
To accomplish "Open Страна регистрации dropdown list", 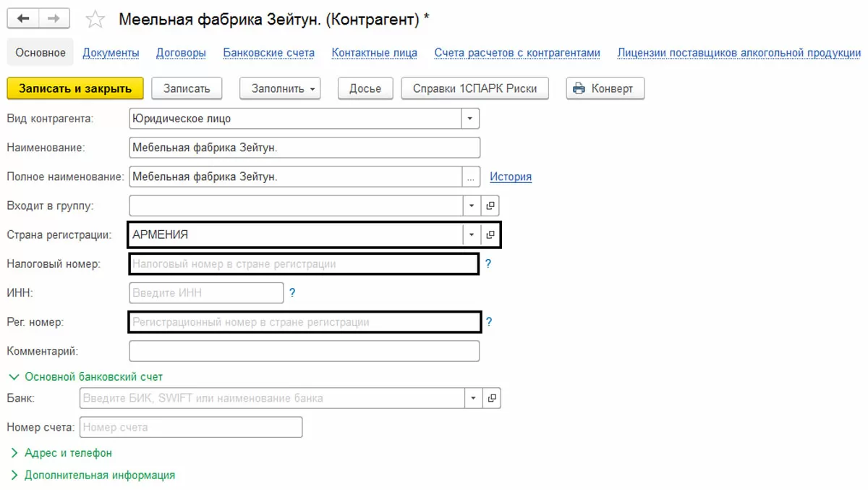I will click(x=472, y=235).
